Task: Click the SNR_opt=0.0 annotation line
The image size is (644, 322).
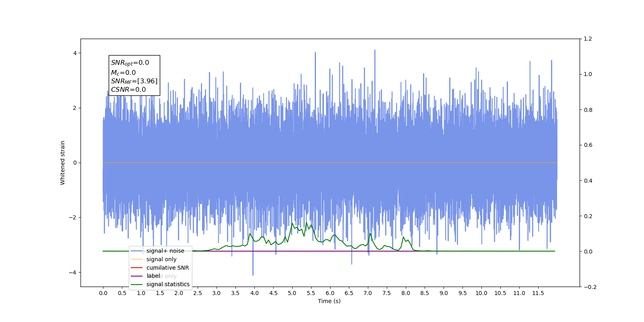Action: (130, 63)
